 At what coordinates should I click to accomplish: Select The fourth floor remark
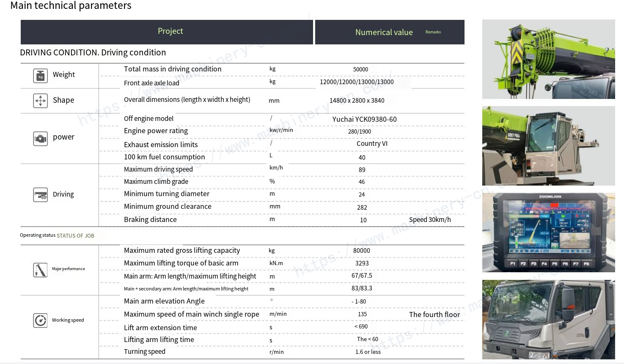(x=434, y=315)
